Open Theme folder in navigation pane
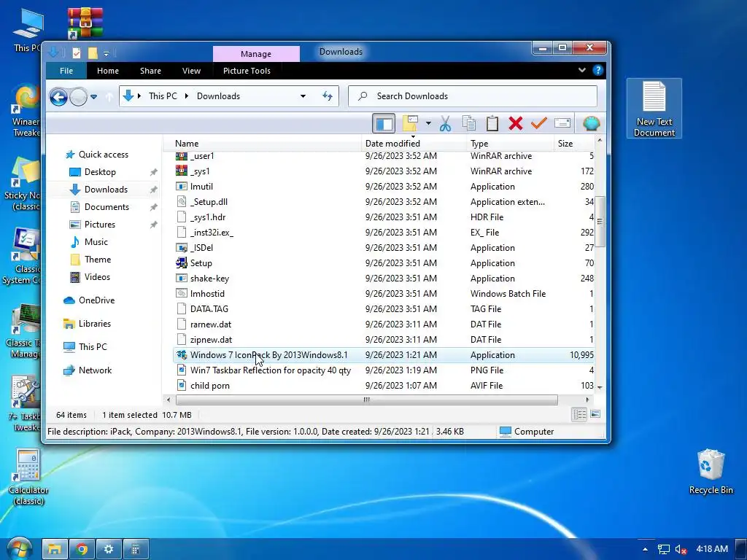Screen dimensions: 747x560 pos(97,260)
